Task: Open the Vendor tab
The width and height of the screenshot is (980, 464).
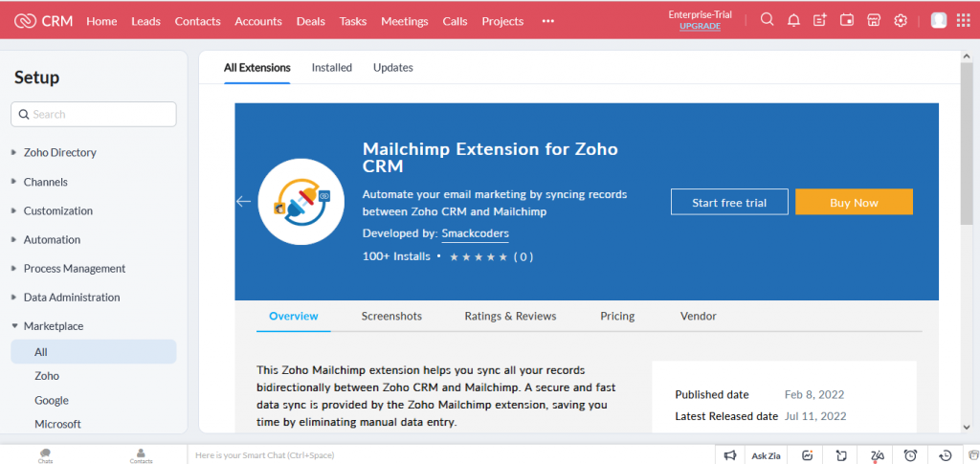Action: [x=698, y=316]
